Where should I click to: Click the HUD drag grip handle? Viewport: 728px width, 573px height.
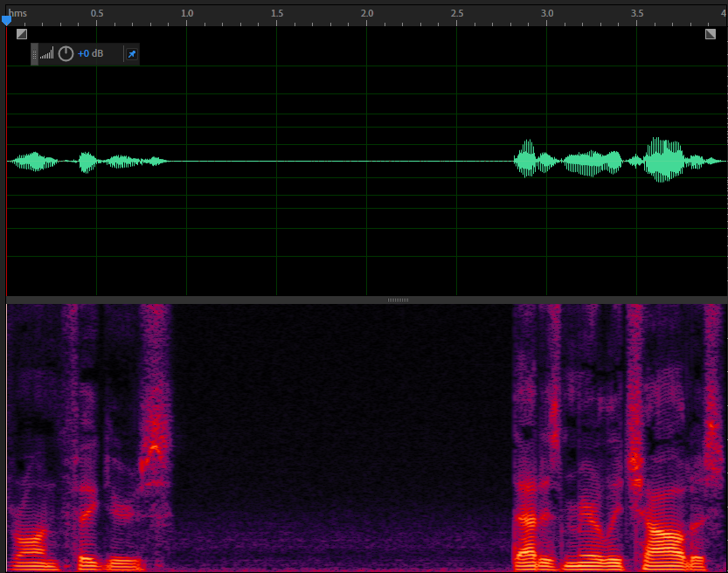point(35,54)
